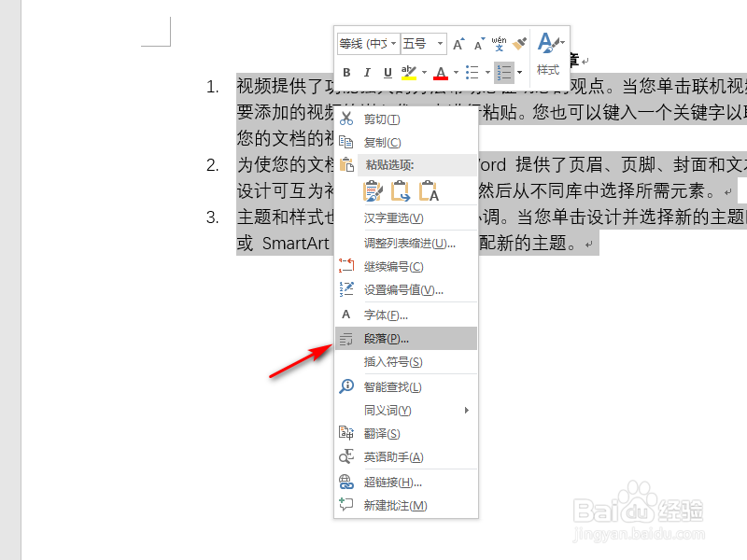Screen dimensions: 747x560
Task: Choose Keep Source Formatting paste option
Action: pyautogui.click(x=372, y=189)
